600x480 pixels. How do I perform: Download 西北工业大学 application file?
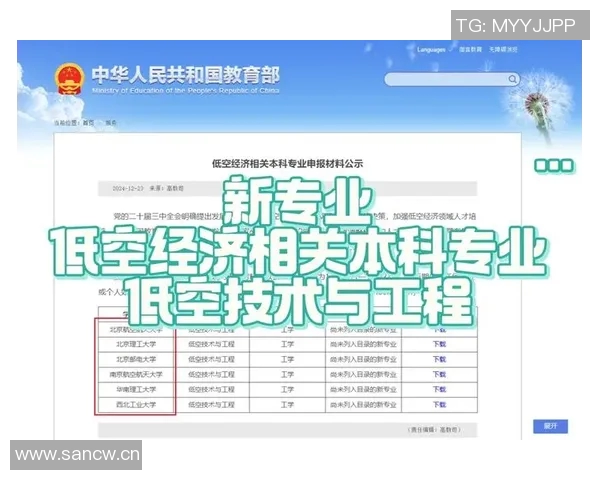point(439,405)
